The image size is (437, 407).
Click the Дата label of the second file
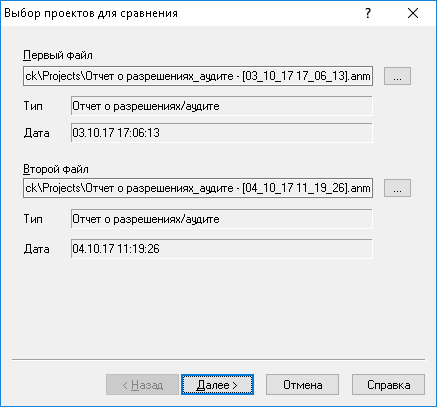point(37,249)
